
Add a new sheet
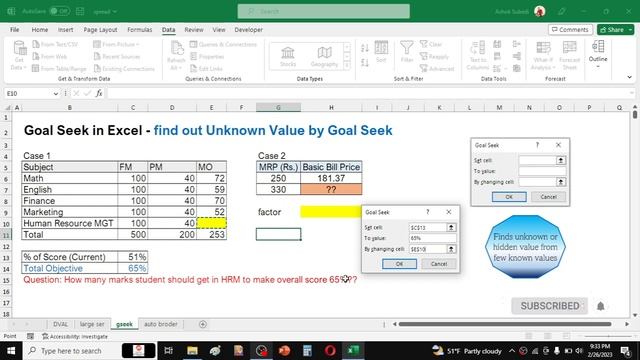[203, 324]
